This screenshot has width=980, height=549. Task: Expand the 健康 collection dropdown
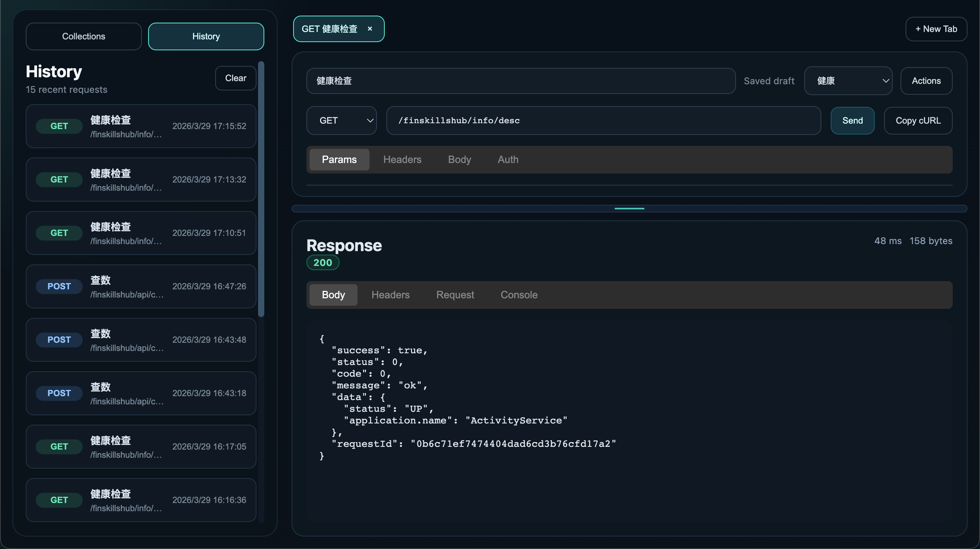point(848,81)
